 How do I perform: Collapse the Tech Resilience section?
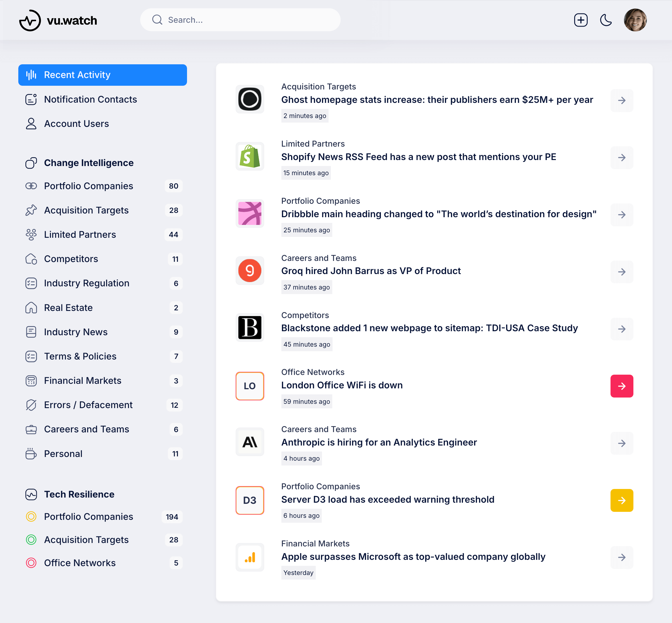click(x=79, y=494)
